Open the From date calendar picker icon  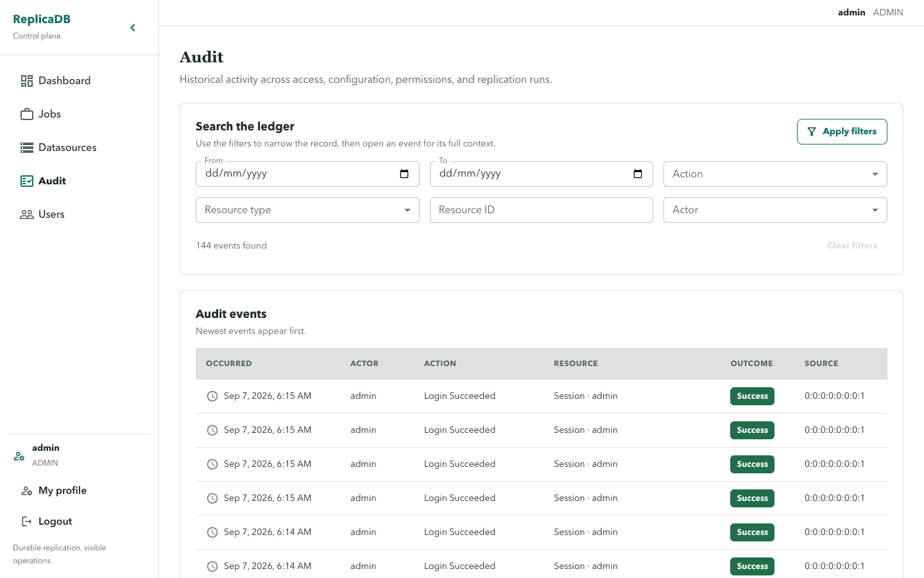[404, 174]
